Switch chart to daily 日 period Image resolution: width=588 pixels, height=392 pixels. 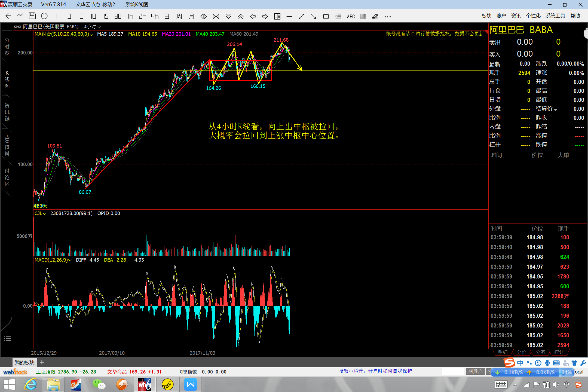coord(167,16)
